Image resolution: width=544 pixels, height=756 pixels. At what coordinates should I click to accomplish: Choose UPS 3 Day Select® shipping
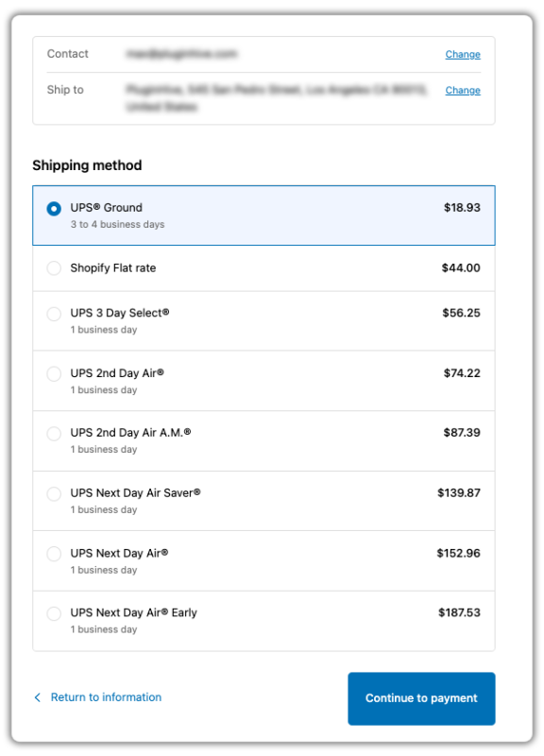point(54,314)
